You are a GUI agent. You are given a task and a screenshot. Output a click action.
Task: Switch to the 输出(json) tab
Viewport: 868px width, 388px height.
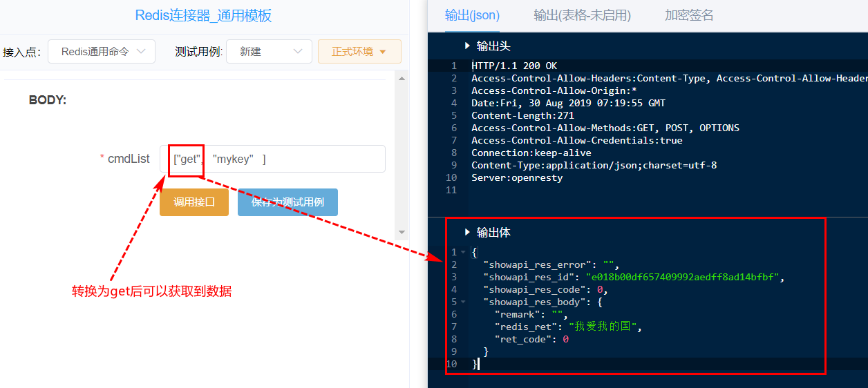click(472, 15)
